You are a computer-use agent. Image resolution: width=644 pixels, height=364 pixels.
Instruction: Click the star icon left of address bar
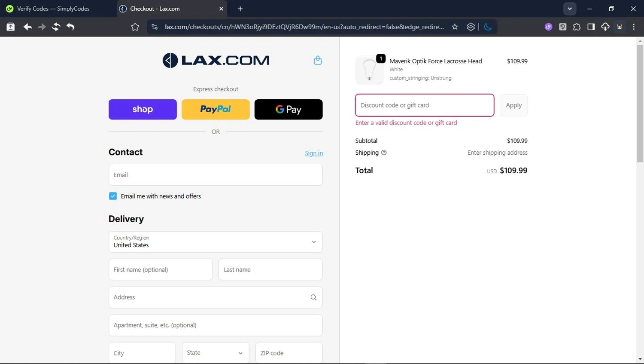tap(135, 27)
